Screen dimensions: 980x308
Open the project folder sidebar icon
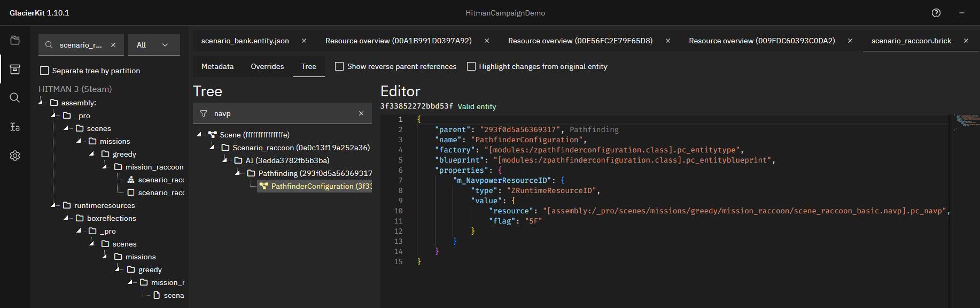pyautogui.click(x=15, y=40)
